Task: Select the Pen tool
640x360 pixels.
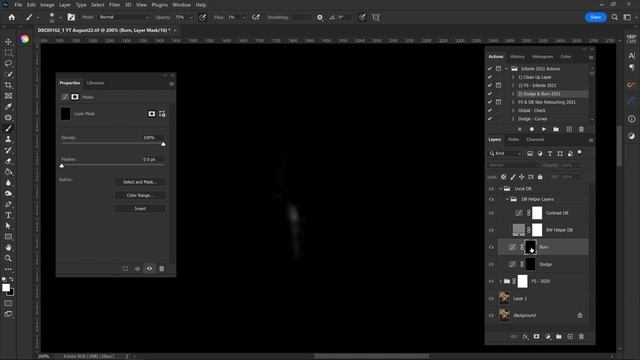Action: [8, 204]
